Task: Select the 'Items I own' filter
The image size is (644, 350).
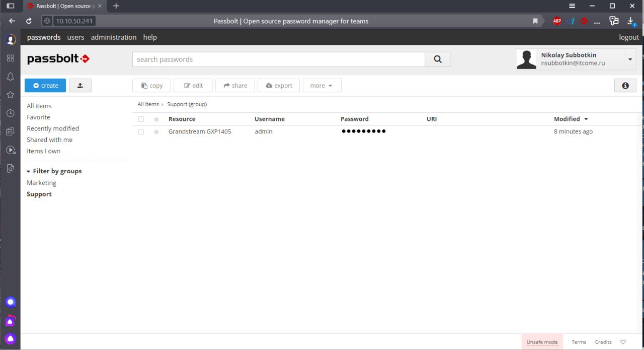Action: click(44, 151)
